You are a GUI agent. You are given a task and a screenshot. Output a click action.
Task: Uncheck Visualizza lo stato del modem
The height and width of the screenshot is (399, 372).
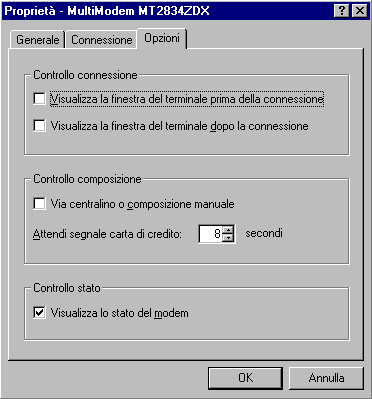click(x=39, y=313)
